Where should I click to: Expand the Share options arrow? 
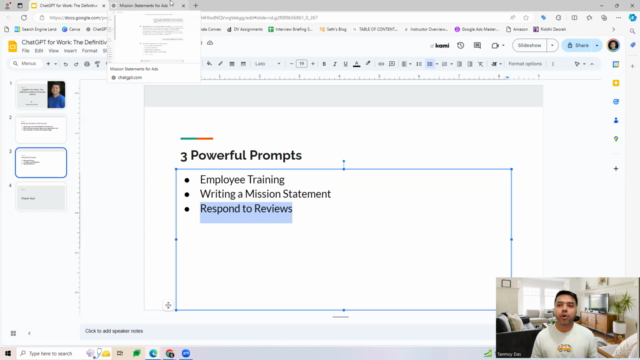[597, 45]
